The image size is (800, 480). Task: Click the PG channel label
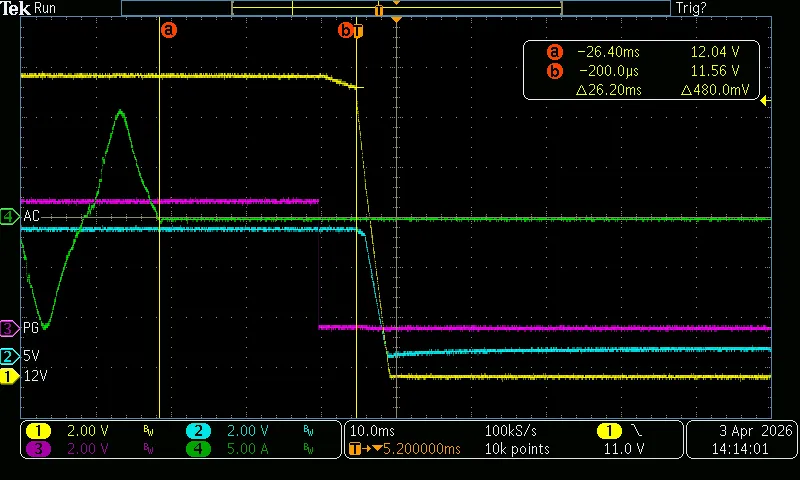point(31,328)
